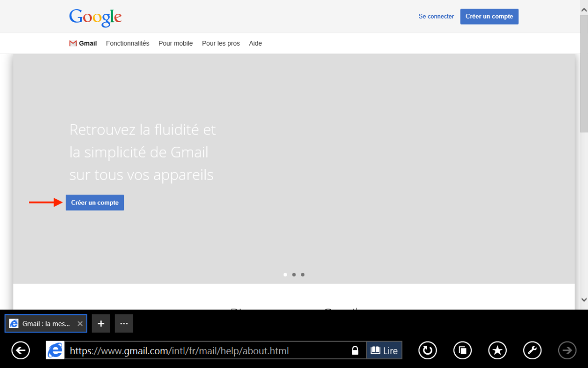Click Créer un compte in the banner
This screenshot has width=588, height=368.
coord(95,203)
